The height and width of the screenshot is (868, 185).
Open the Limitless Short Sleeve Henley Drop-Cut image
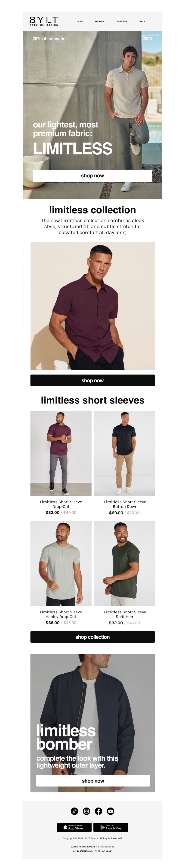(x=61, y=563)
